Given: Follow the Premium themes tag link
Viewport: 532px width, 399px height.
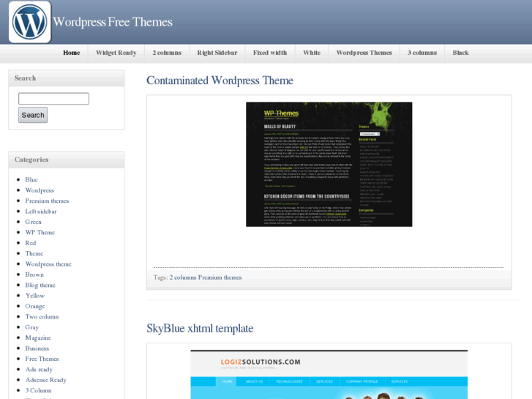Looking at the screenshot, I should coord(220,277).
